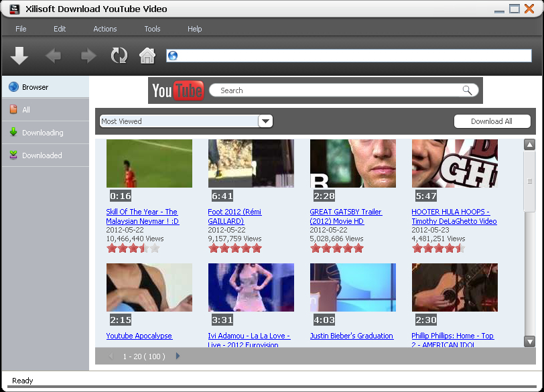The height and width of the screenshot is (392, 544).
Task: Show All tasks in sidebar
Action: point(46,110)
